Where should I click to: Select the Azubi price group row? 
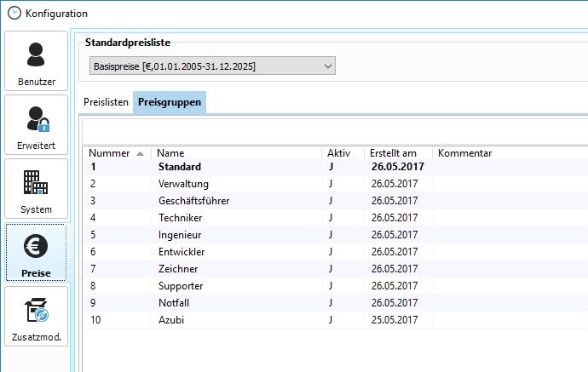[171, 320]
